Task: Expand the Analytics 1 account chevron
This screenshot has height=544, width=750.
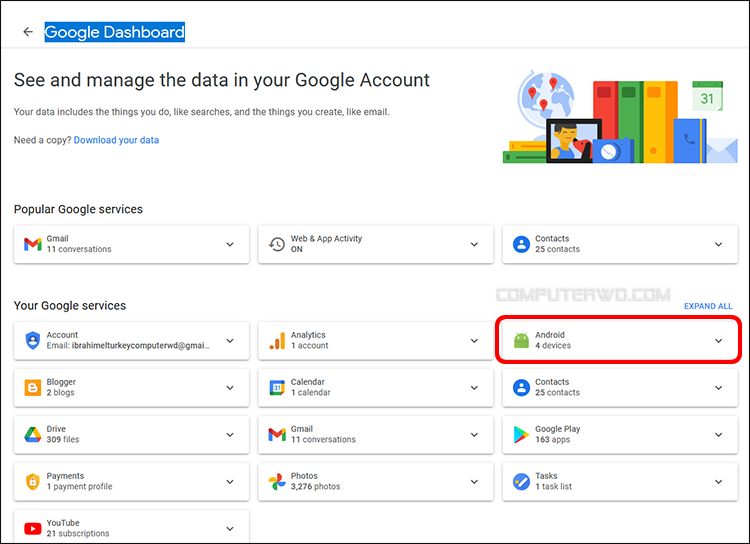Action: [x=474, y=341]
